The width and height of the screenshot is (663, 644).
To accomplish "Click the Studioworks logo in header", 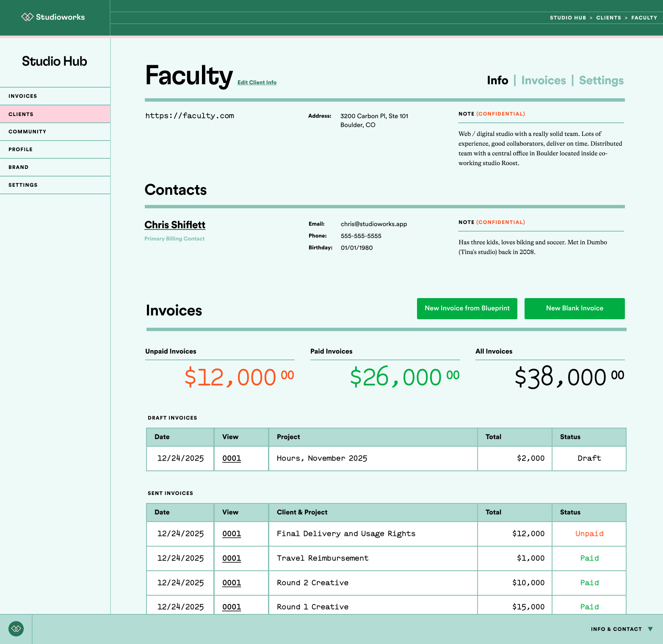I will pyautogui.click(x=53, y=17).
